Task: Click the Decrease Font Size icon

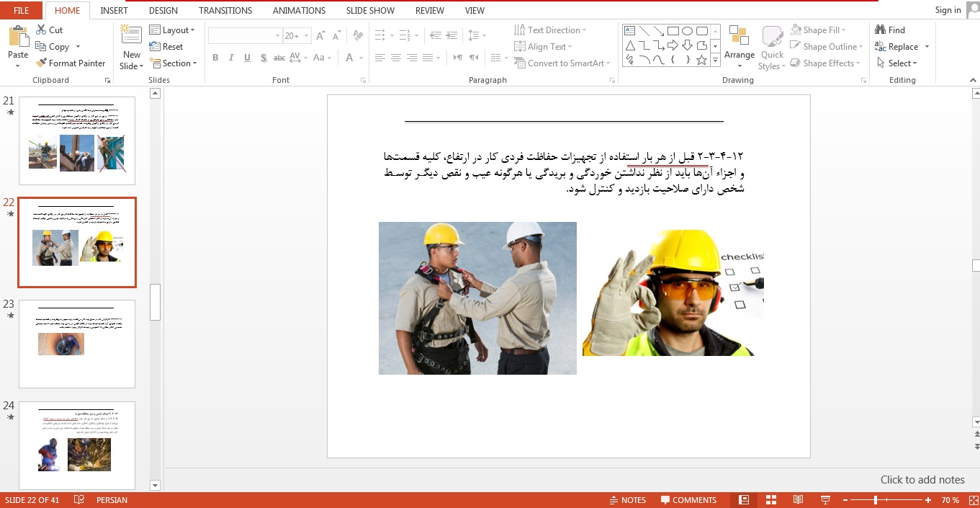Action: click(x=337, y=35)
